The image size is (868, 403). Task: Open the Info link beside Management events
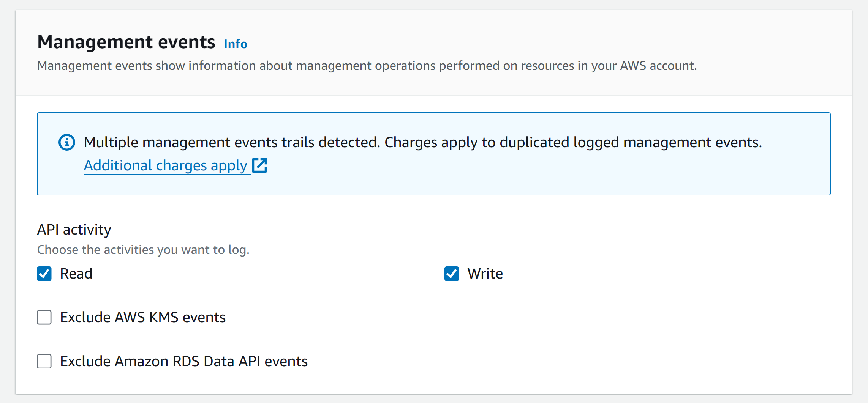(x=236, y=44)
